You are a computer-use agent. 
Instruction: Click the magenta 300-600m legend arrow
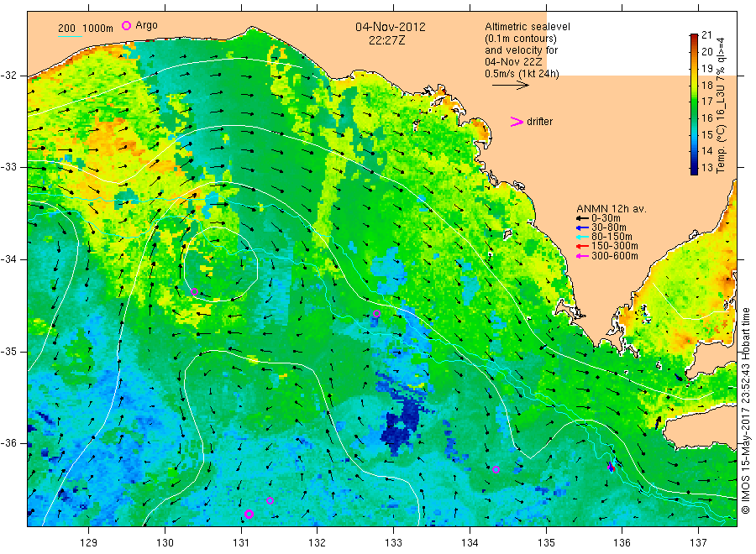(582, 256)
